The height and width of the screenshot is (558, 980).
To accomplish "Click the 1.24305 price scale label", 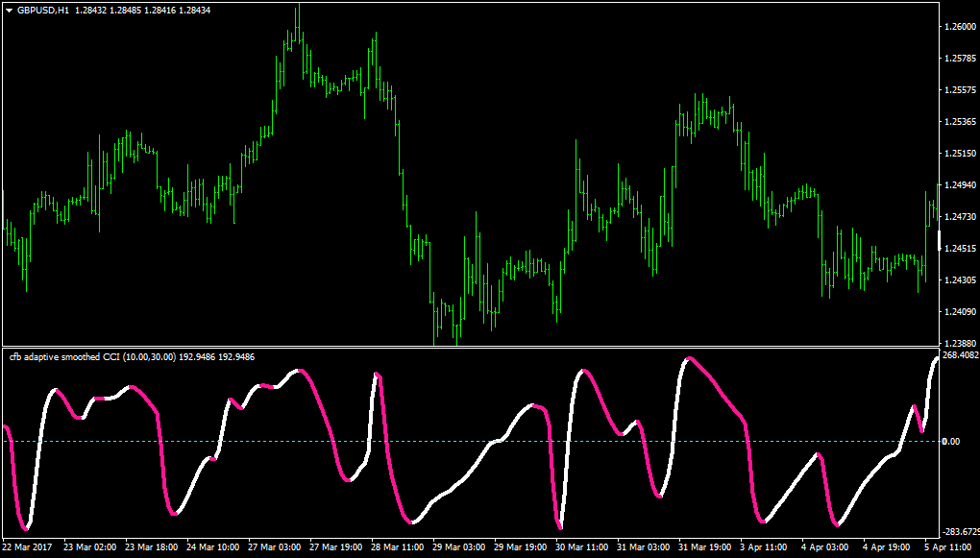I will coord(961,279).
